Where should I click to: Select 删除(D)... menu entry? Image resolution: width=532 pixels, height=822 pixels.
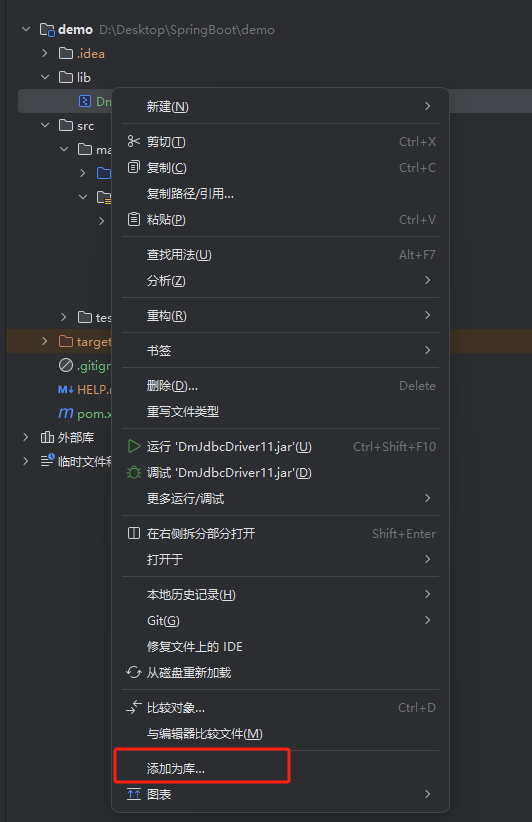(x=280, y=385)
